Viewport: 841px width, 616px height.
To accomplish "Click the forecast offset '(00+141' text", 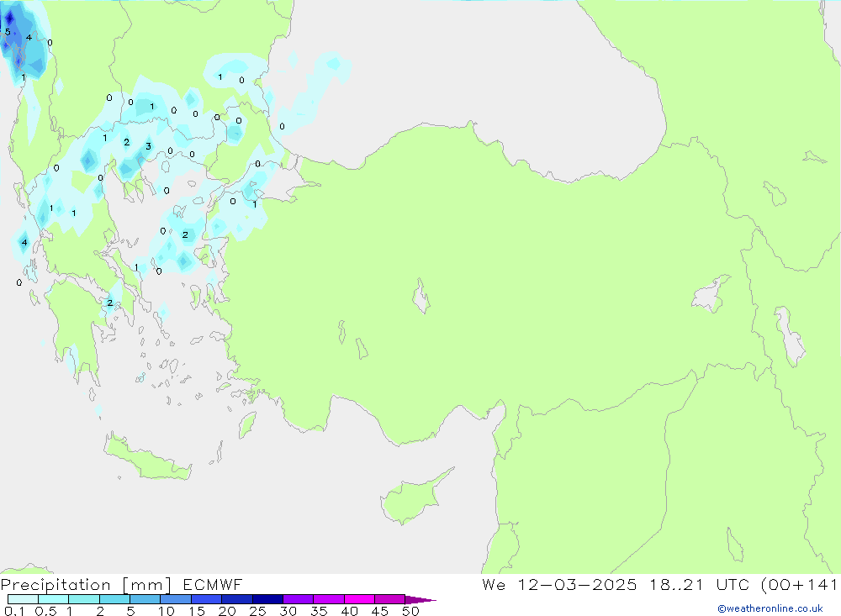I will [x=799, y=584].
